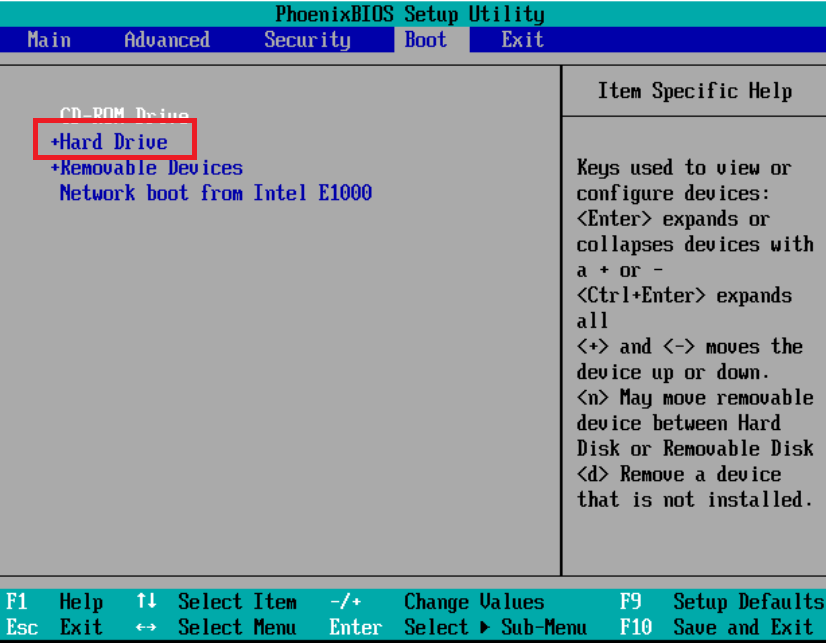This screenshot has width=826, height=643.
Task: Click the F1 Help legend entry
Action: [x=50, y=602]
